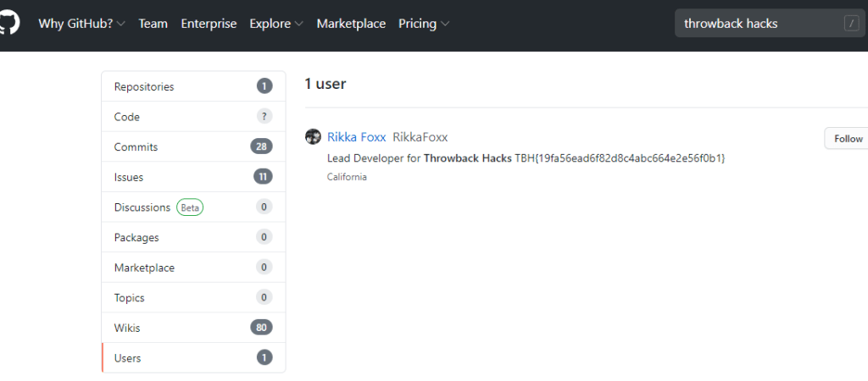Viewport: 868px width, 381px height.
Task: Follow the user RikkaFoxx
Action: (847, 139)
